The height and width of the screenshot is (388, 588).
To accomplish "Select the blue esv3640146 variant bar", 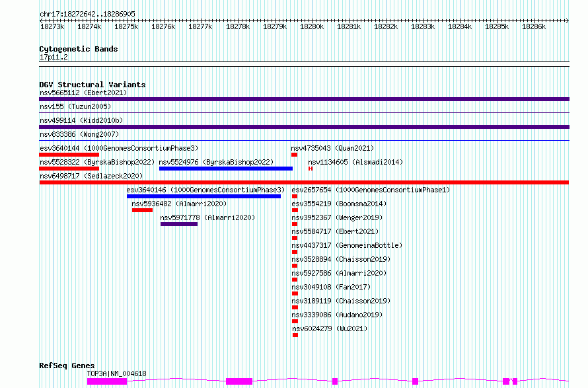I will click(203, 196).
